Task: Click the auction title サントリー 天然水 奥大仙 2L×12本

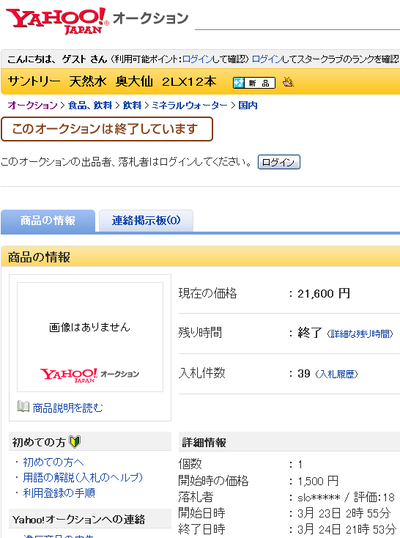Action: coord(112,82)
